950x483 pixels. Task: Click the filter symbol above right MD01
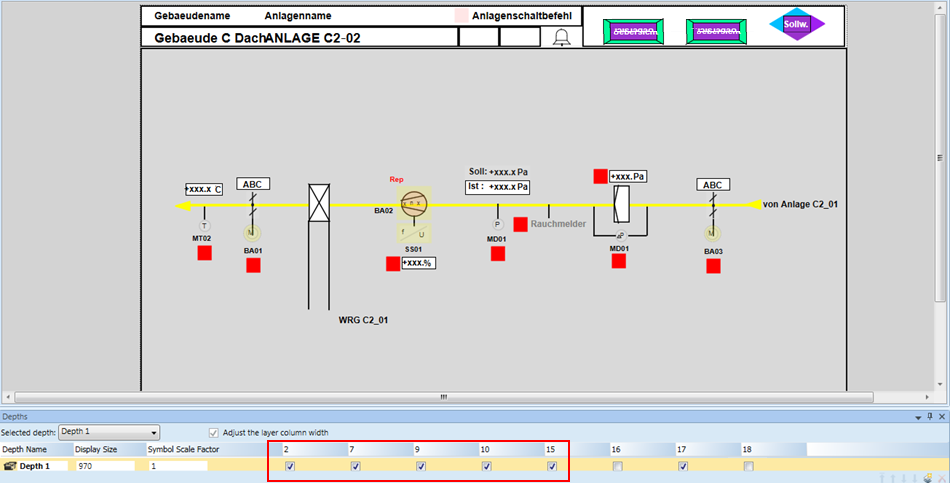618,204
